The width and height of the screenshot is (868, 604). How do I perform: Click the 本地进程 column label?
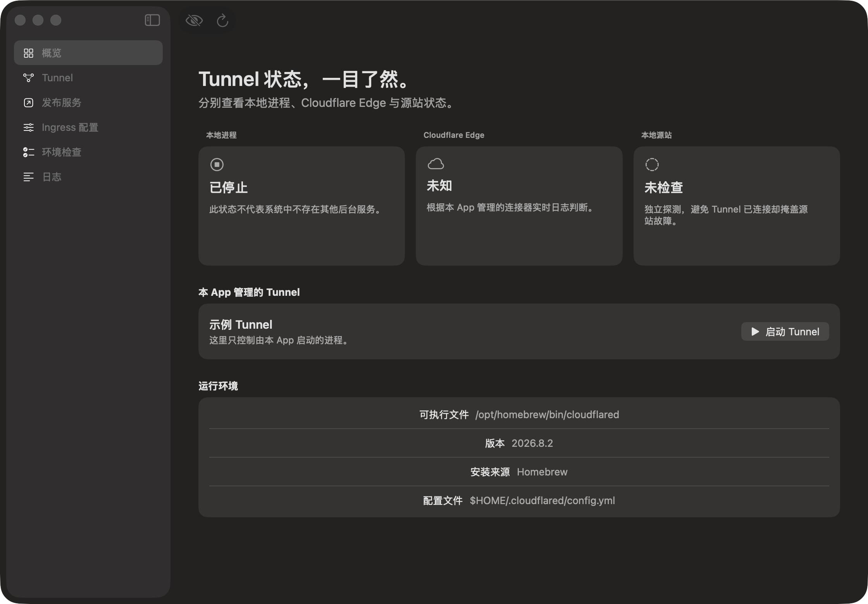click(x=221, y=135)
